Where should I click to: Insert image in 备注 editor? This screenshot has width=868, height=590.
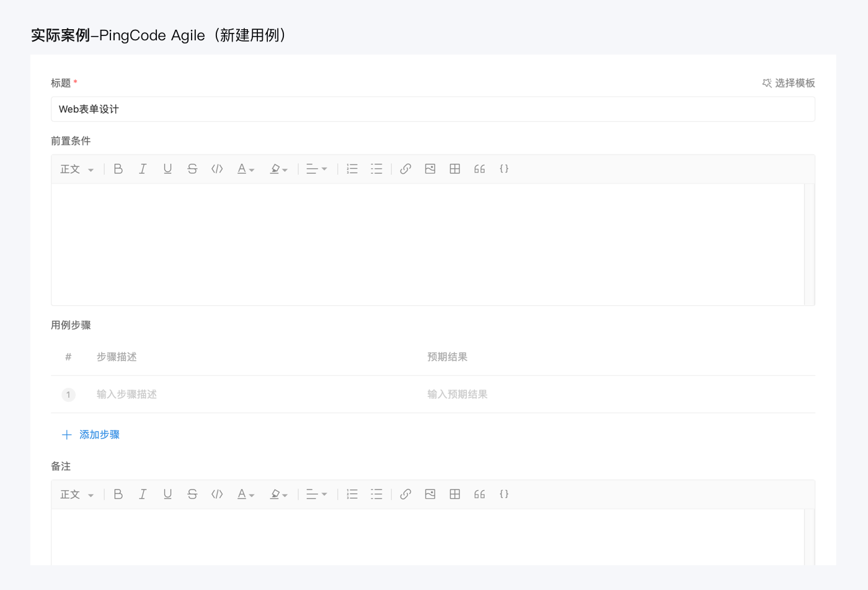(x=430, y=494)
